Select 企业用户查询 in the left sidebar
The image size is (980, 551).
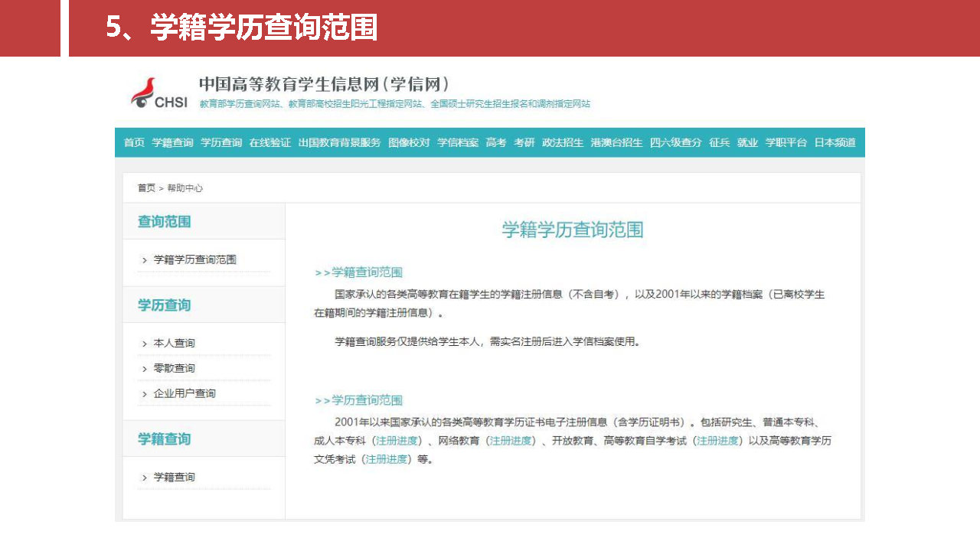point(185,393)
